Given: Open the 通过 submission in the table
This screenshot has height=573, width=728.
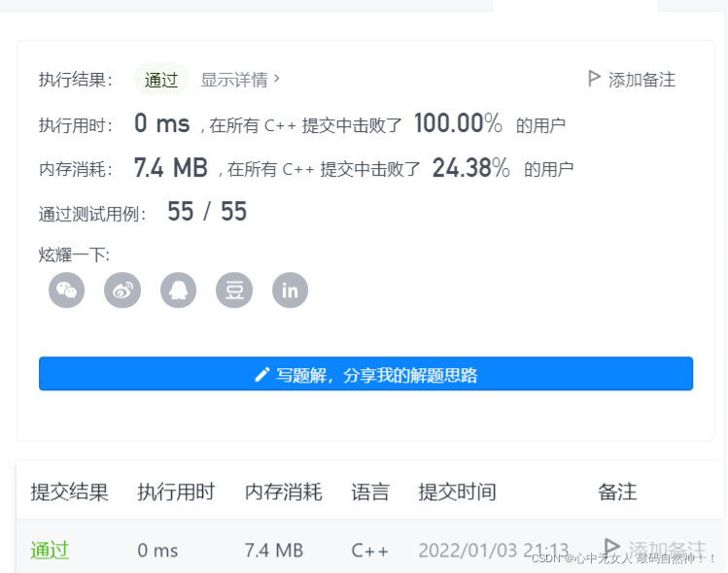Looking at the screenshot, I should (x=51, y=551).
